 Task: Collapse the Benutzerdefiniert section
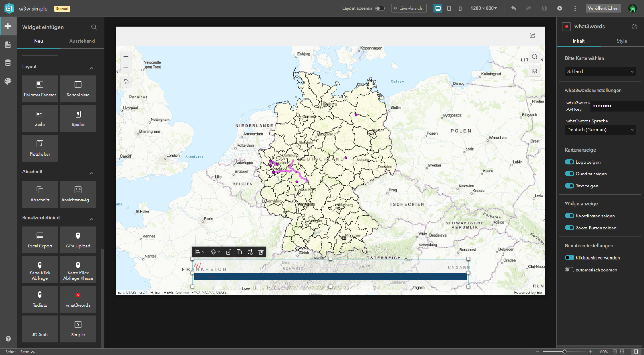[91, 219]
